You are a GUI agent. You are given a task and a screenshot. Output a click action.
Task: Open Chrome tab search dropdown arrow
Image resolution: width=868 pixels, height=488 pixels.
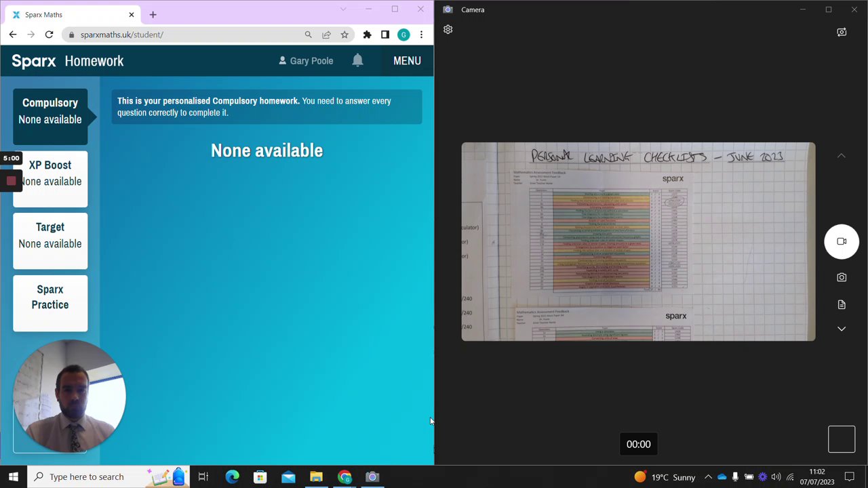coord(343,9)
